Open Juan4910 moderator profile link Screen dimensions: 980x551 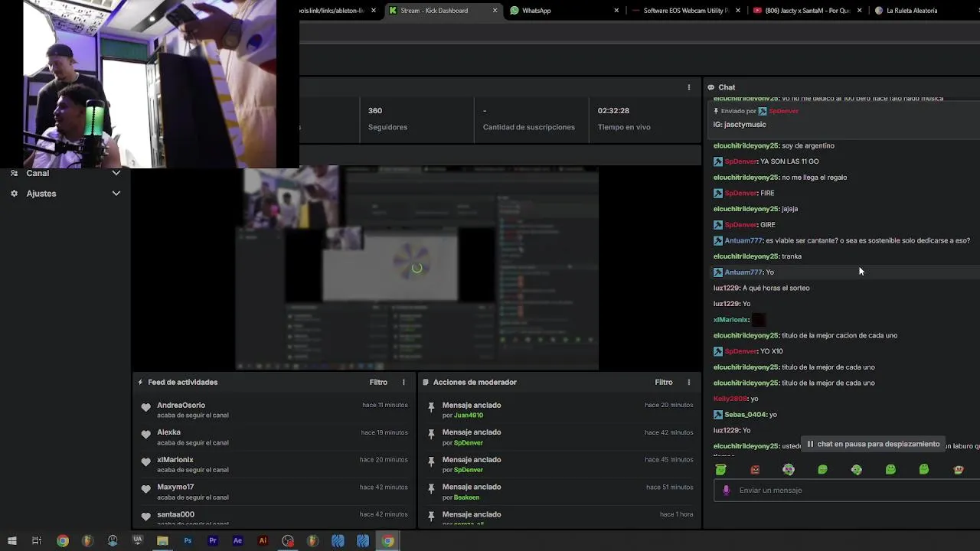469,416
